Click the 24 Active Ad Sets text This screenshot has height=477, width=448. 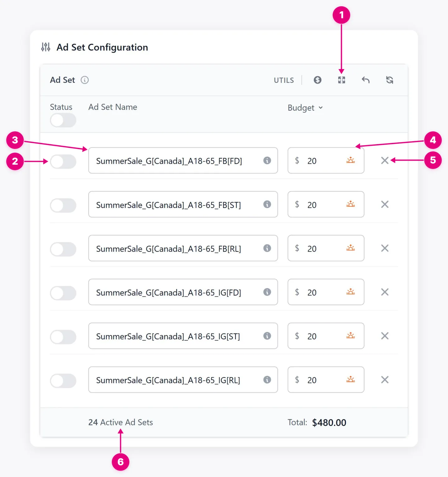pos(121,422)
